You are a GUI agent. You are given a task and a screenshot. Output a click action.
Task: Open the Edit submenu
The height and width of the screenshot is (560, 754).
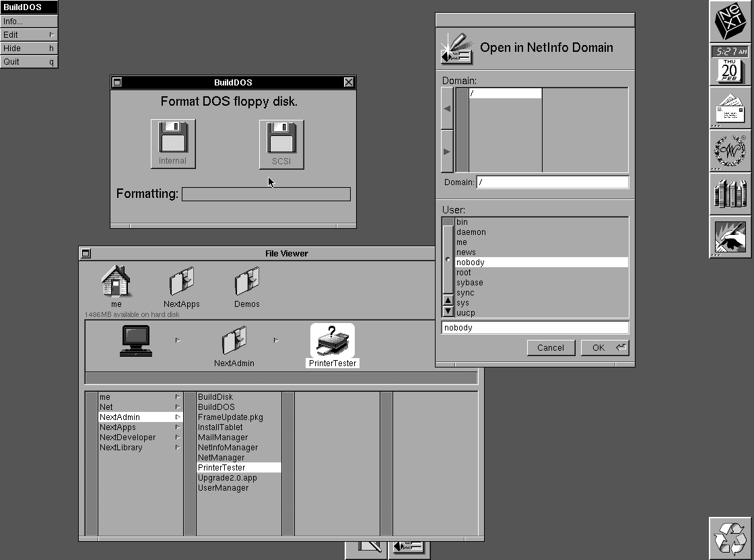point(29,34)
